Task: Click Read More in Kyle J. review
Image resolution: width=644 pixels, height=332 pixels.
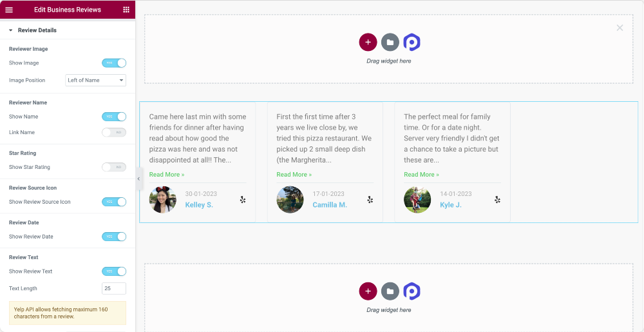Action: tap(421, 175)
